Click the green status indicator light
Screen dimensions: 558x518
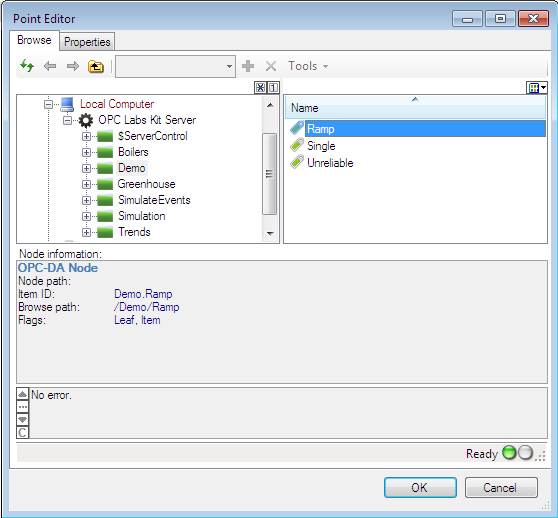point(509,453)
